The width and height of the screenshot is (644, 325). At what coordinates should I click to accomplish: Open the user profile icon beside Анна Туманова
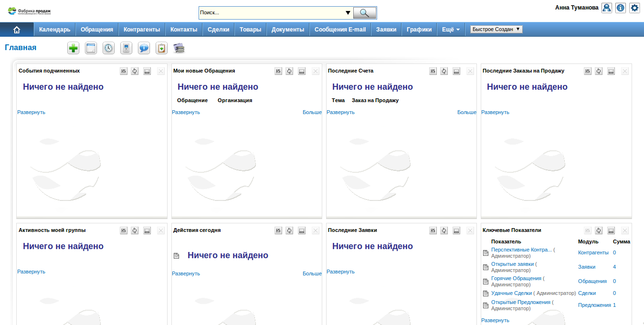pyautogui.click(x=607, y=8)
